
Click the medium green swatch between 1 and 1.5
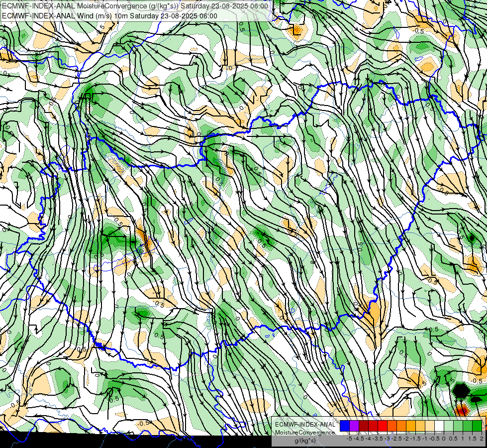(468, 426)
